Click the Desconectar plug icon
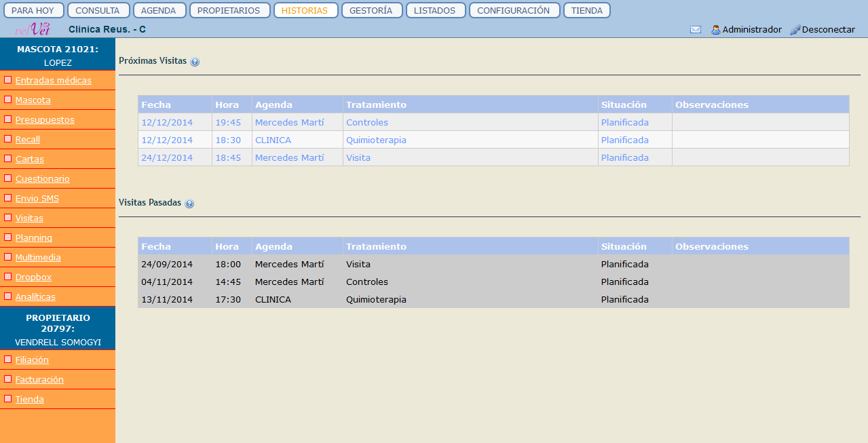Viewport: 868px width, 443px height. pos(795,30)
